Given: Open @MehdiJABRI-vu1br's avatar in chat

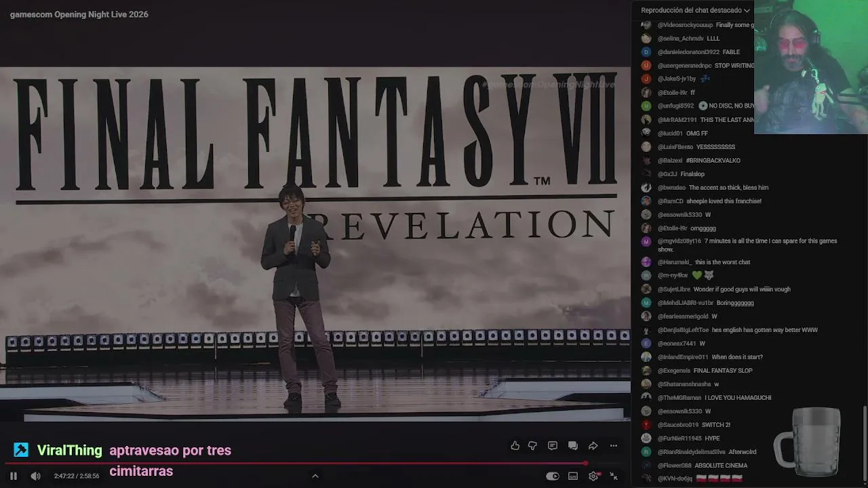Looking at the screenshot, I should 646,303.
